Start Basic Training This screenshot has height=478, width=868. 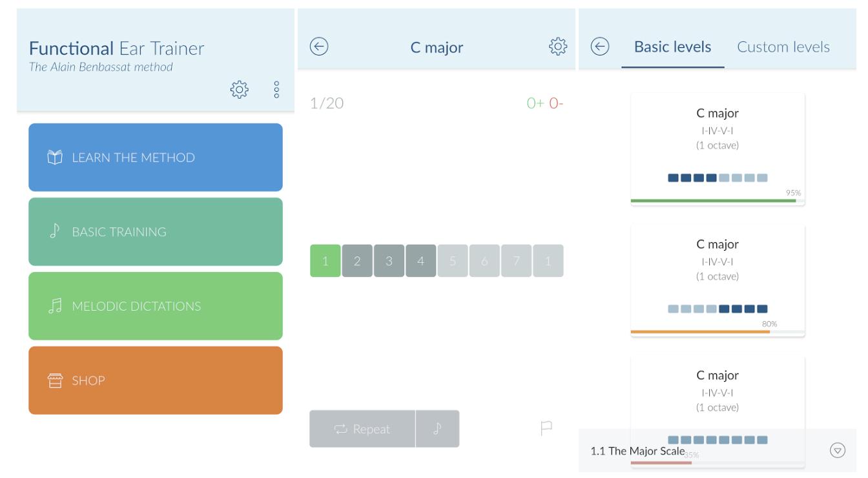(156, 232)
